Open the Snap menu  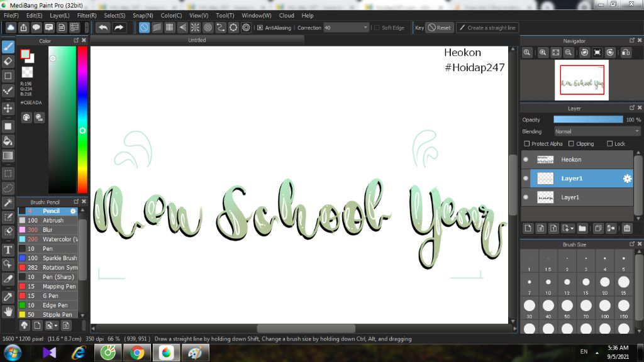coord(143,16)
